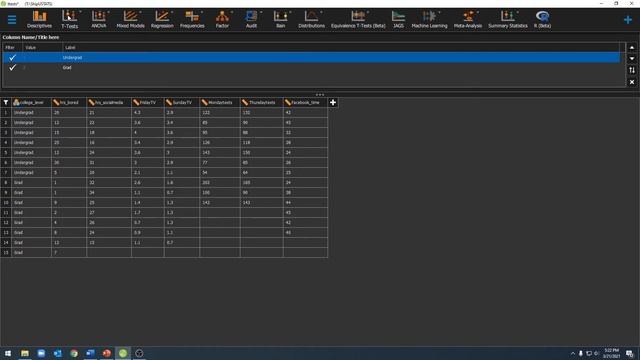Move selected label up with arrow button
The height and width of the screenshot is (360, 640).
coord(632,47)
